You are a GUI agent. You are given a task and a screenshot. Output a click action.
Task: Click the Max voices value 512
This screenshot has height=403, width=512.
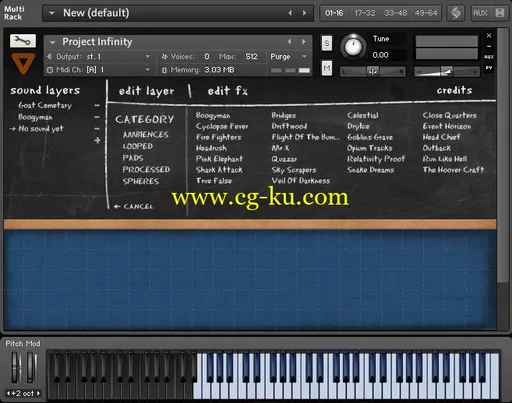(x=251, y=57)
